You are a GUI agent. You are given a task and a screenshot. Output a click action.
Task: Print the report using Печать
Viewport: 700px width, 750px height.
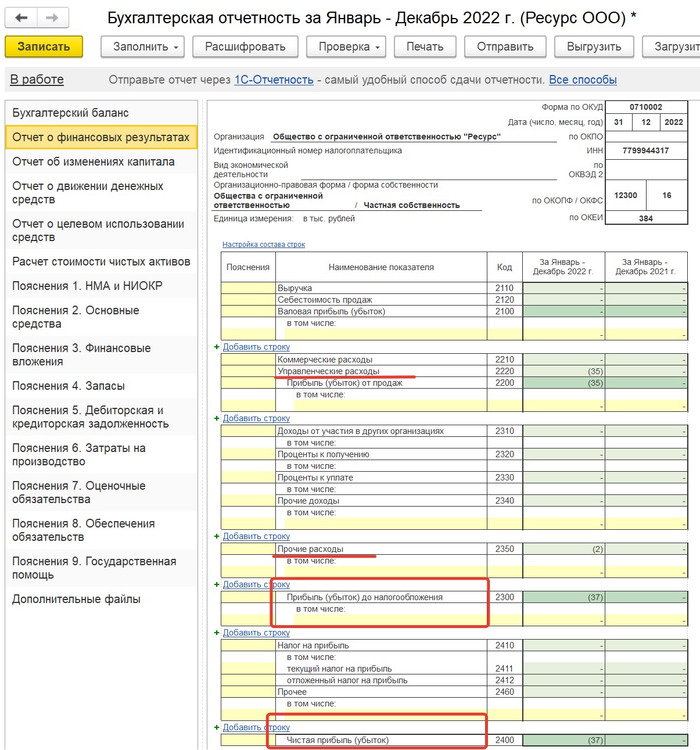(425, 46)
